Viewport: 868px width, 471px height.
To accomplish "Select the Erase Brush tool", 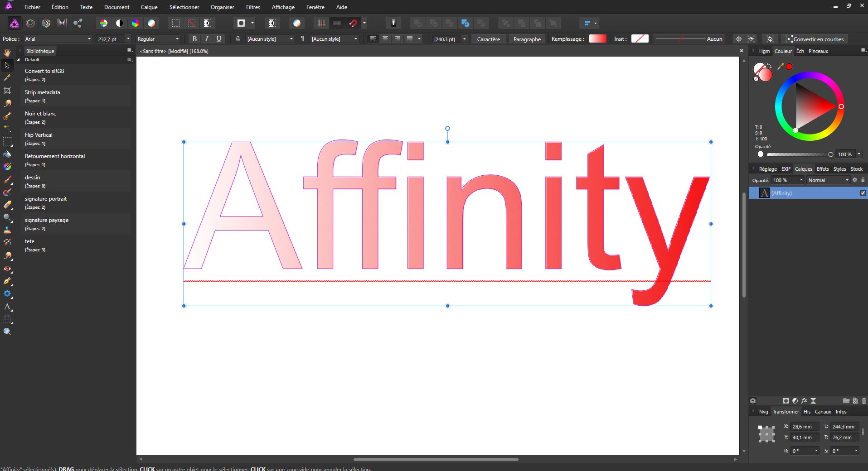I will (x=7, y=205).
